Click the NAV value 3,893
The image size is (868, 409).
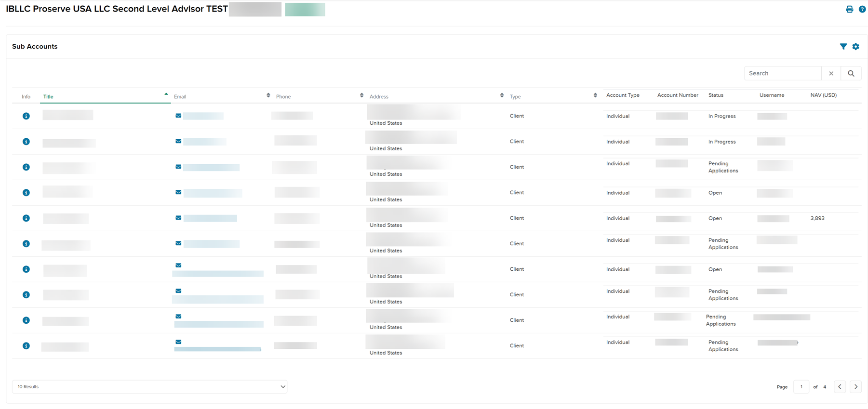click(x=817, y=218)
